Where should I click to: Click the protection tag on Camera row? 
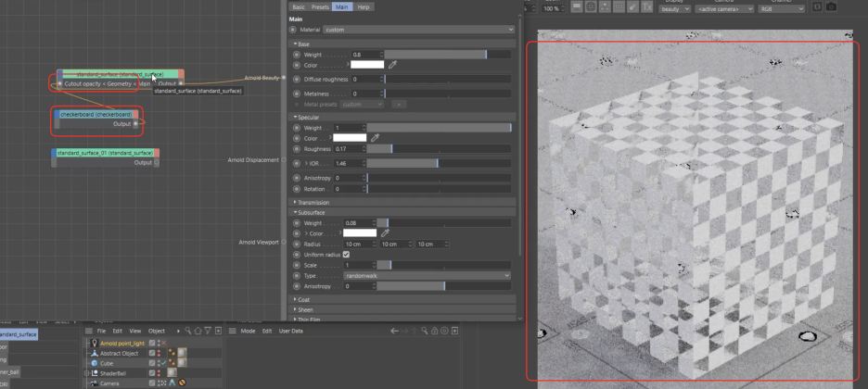point(182,383)
